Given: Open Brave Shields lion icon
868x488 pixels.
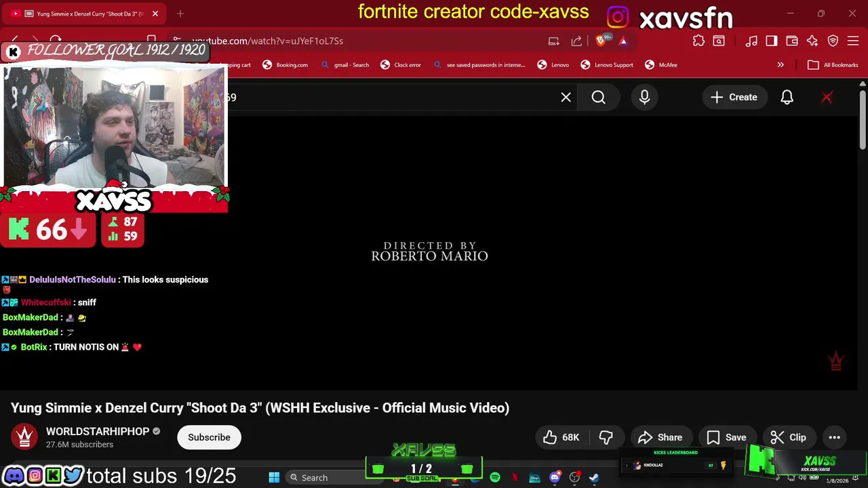Looking at the screenshot, I should pyautogui.click(x=601, y=41).
